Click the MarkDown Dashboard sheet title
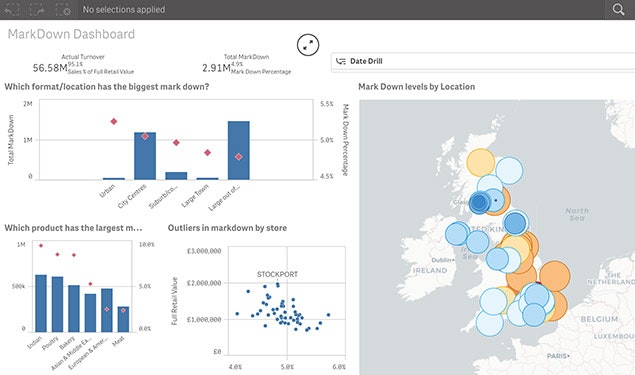Image resolution: width=635 pixels, height=375 pixels. (x=71, y=34)
